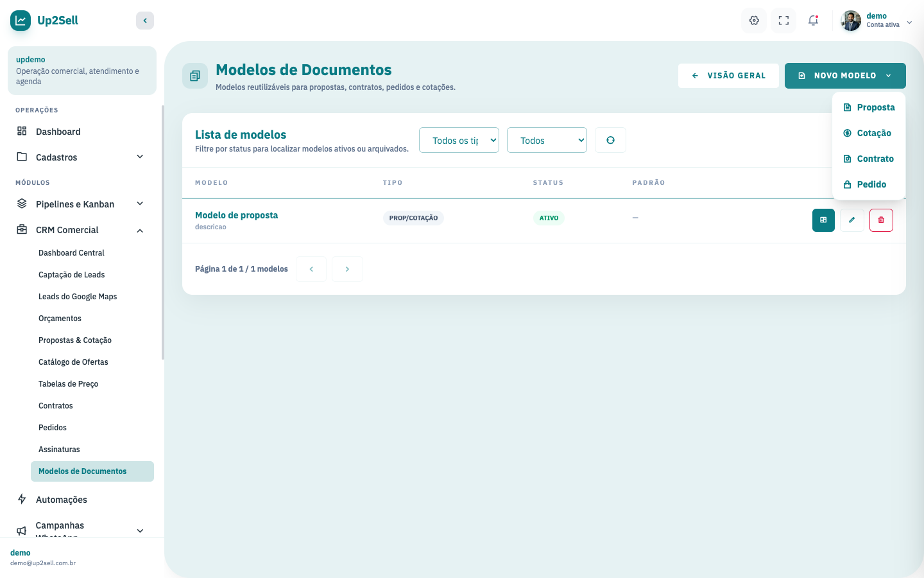Expand the Campanhas section
This screenshot has height=578, width=924.
pyautogui.click(x=82, y=530)
